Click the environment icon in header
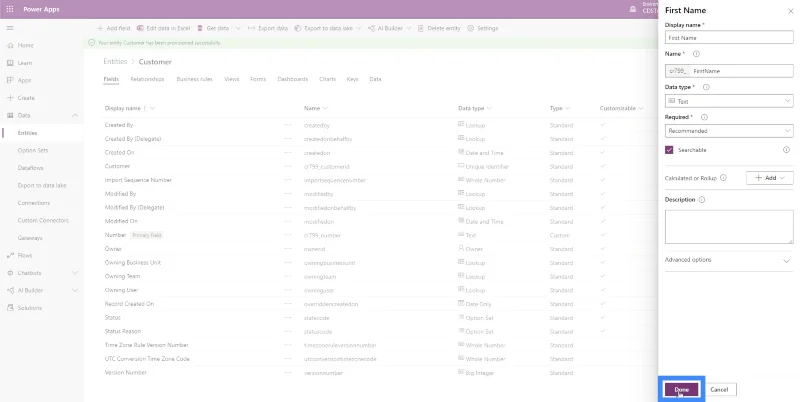 click(x=633, y=9)
